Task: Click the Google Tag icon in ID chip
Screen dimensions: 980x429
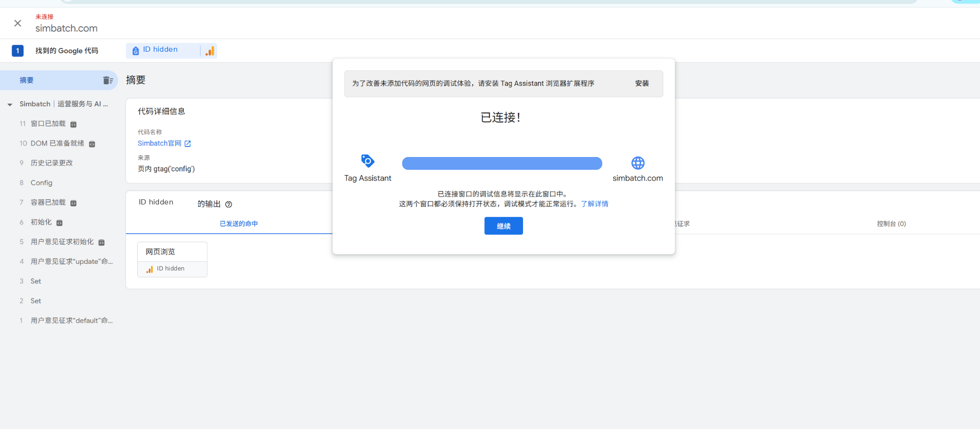Action: click(135, 51)
